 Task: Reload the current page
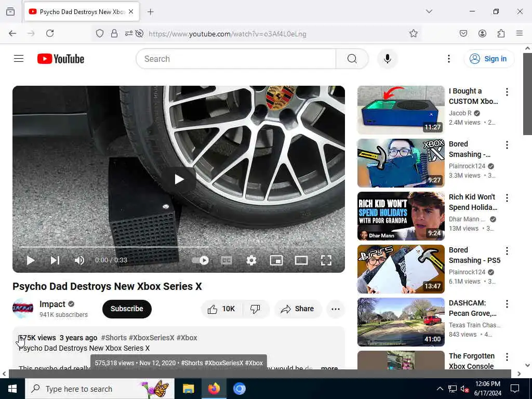pyautogui.click(x=50, y=33)
